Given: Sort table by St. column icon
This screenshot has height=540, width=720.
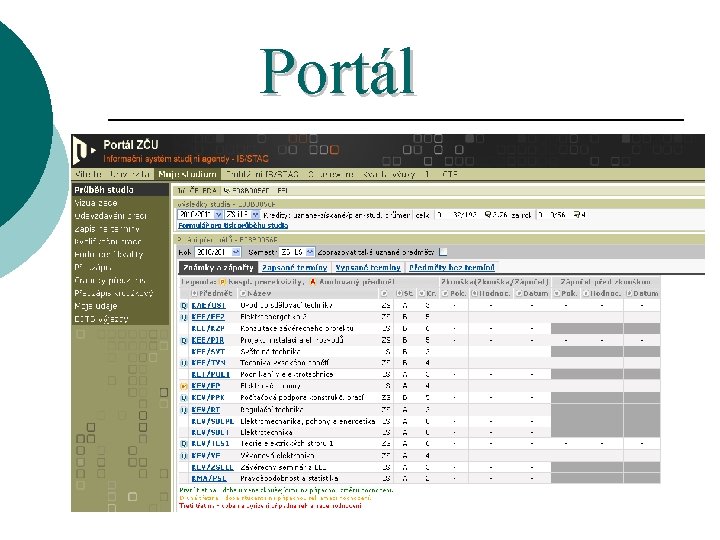Looking at the screenshot, I should click(x=399, y=293).
